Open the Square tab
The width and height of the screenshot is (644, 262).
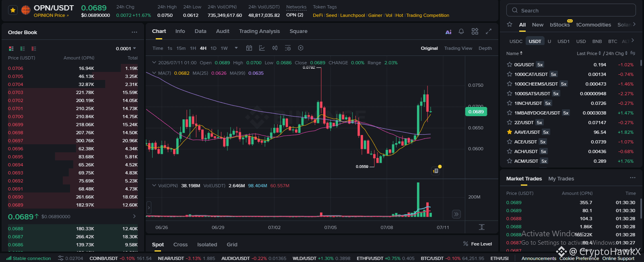click(x=299, y=31)
